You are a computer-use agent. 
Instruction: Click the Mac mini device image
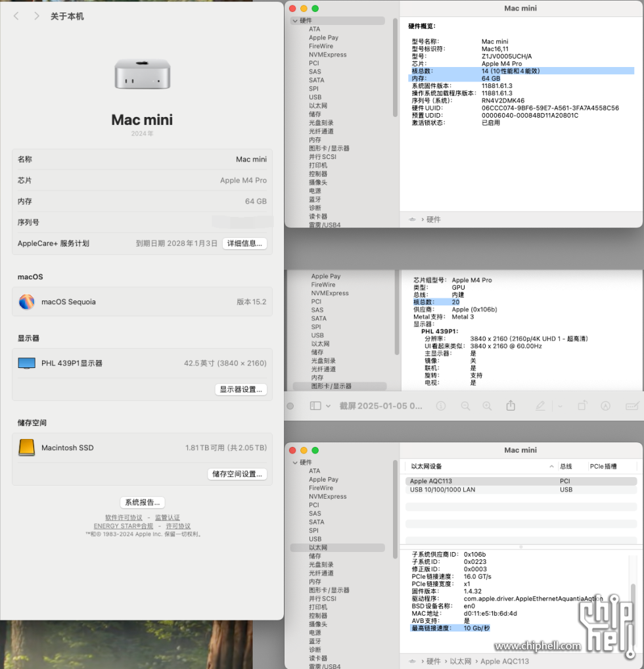point(142,74)
